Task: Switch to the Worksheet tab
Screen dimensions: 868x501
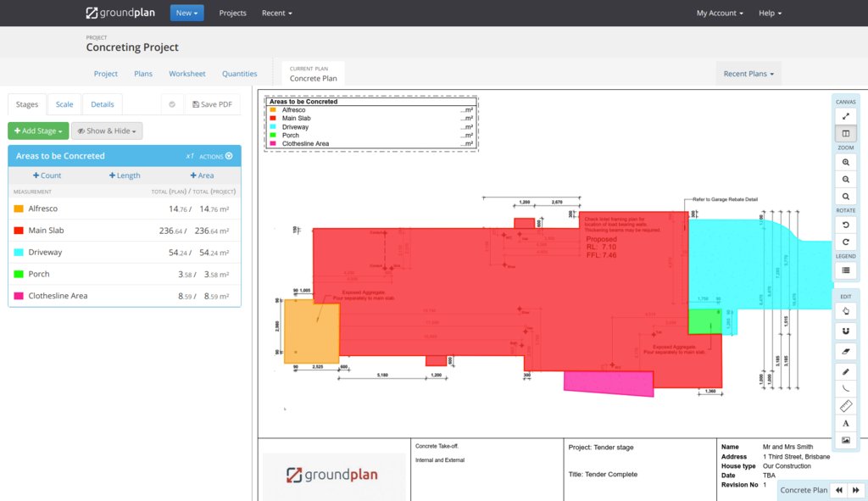Action: click(x=186, y=74)
